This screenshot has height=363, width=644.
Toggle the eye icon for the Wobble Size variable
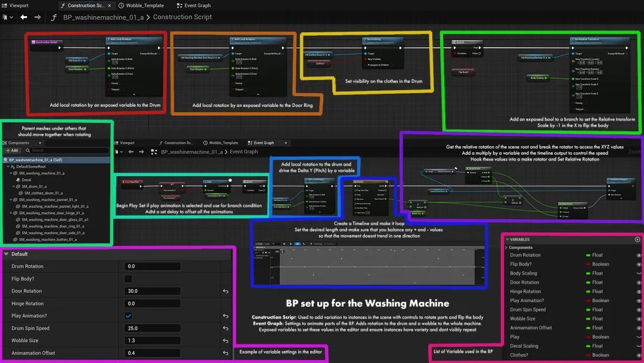(639, 319)
